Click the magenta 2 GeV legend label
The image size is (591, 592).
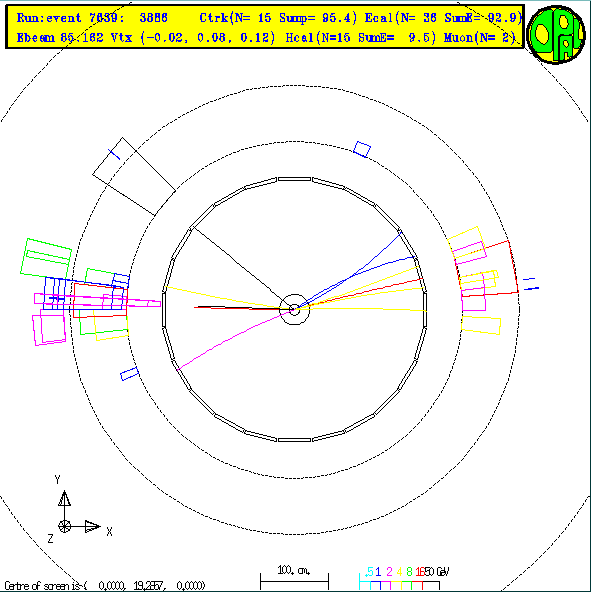pos(389,572)
